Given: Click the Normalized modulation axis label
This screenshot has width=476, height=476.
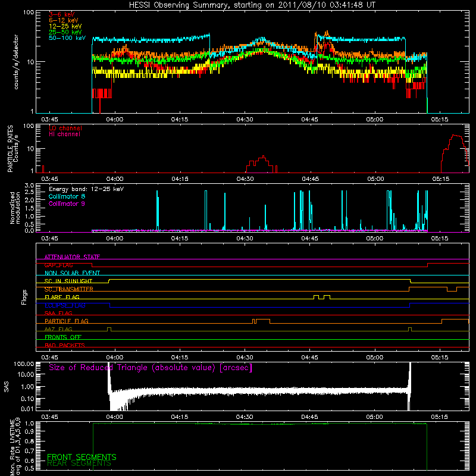Looking at the screenshot, I should (15, 208).
